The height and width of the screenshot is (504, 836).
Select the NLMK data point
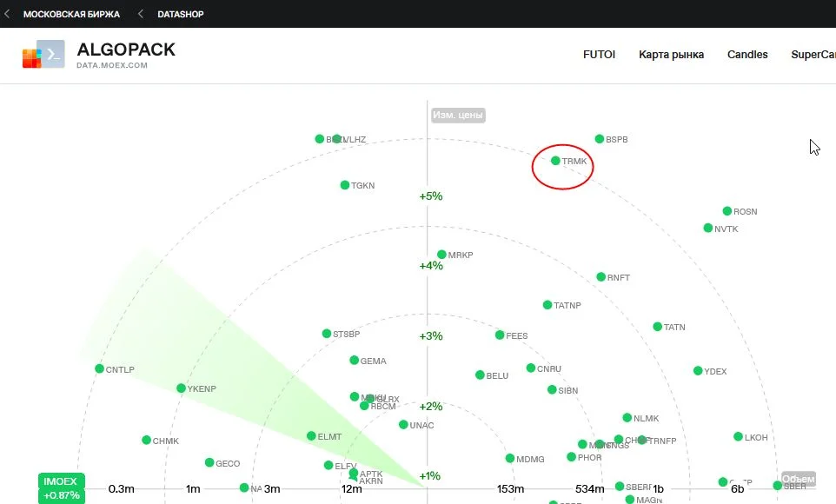pos(627,418)
